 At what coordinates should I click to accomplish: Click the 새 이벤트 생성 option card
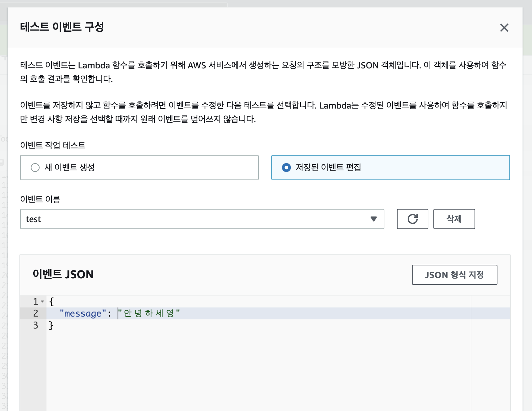139,168
